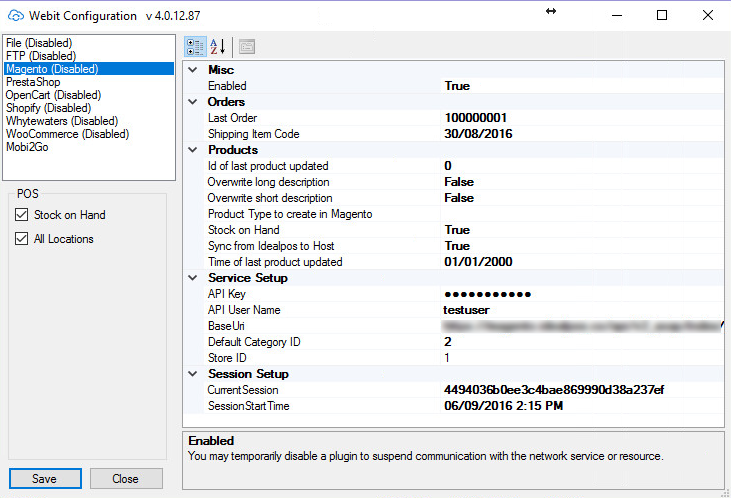Select Magento (Disabled) plugin entry
This screenshot has height=498, width=731.
click(89, 69)
